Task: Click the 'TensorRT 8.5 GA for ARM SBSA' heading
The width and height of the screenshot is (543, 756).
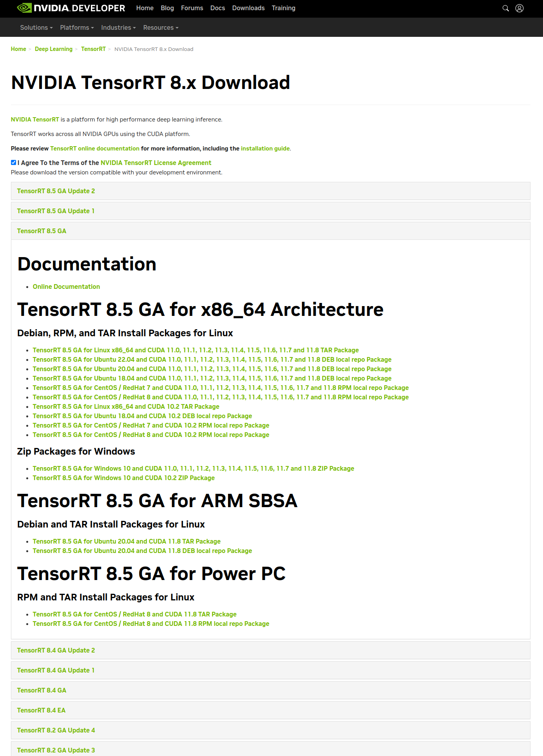Action: (x=157, y=501)
